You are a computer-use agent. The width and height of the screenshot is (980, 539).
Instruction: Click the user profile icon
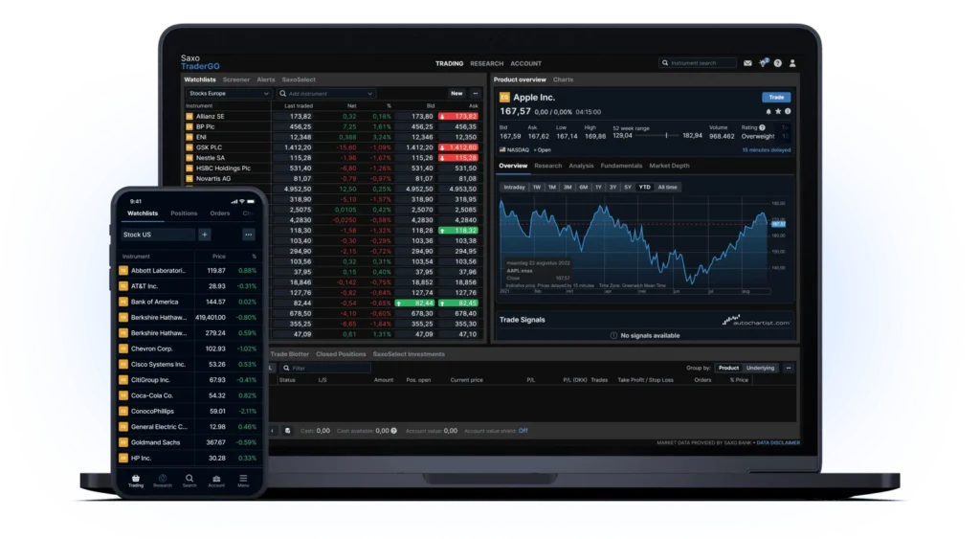pos(792,63)
